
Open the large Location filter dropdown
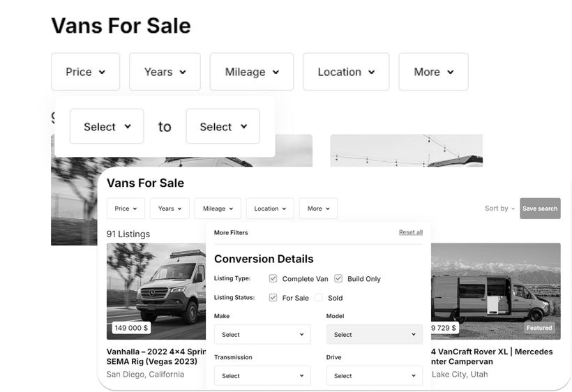(346, 72)
